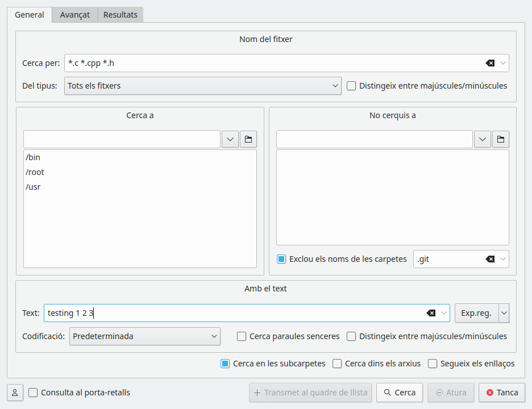Click the profile icon button at bottom left
Image resolution: width=532 pixels, height=409 pixels.
(x=15, y=393)
